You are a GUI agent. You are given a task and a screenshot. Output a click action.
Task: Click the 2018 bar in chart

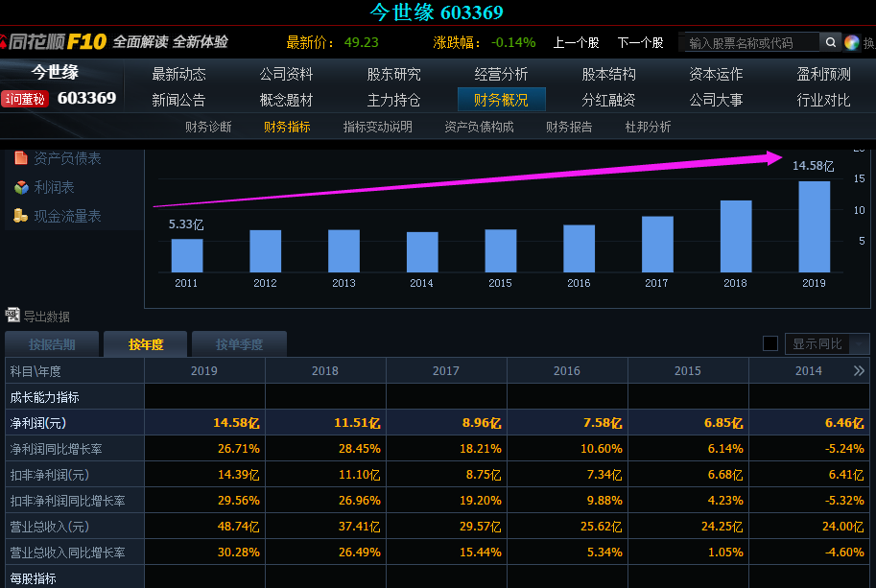(736, 236)
